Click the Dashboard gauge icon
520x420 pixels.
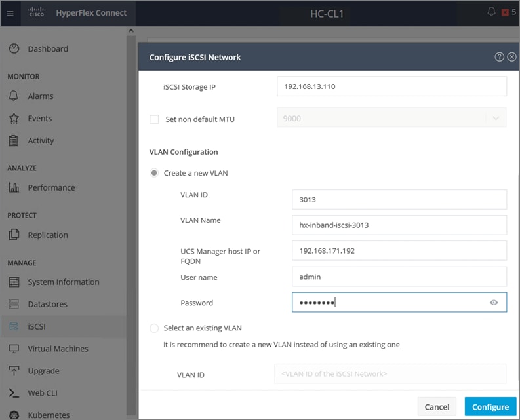pos(14,48)
